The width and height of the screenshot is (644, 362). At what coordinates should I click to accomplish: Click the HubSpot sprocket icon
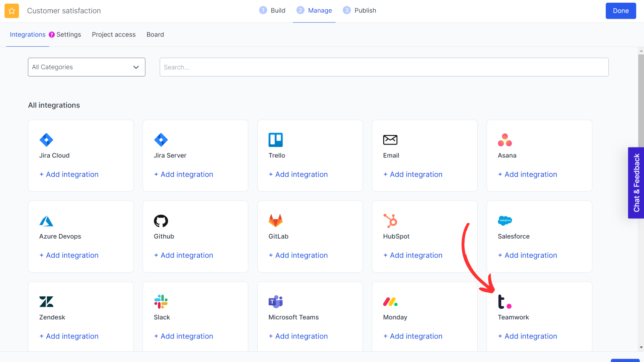(x=390, y=221)
